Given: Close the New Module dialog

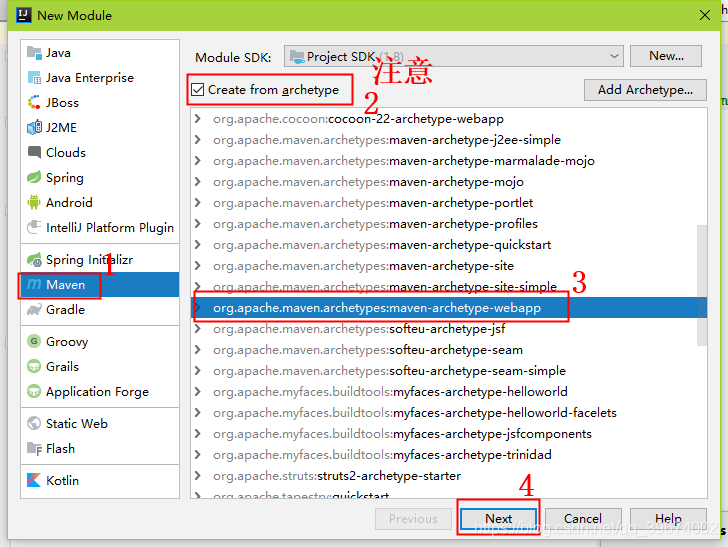Looking at the screenshot, I should pyautogui.click(x=705, y=15).
